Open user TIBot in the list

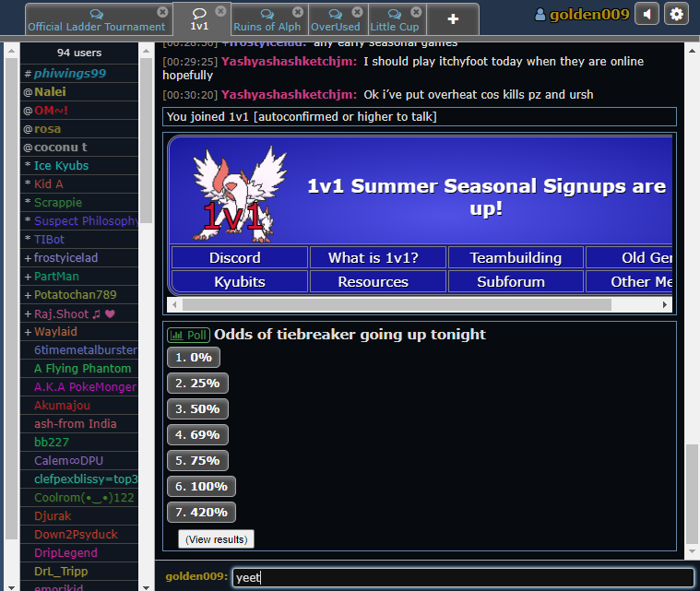[x=79, y=239]
